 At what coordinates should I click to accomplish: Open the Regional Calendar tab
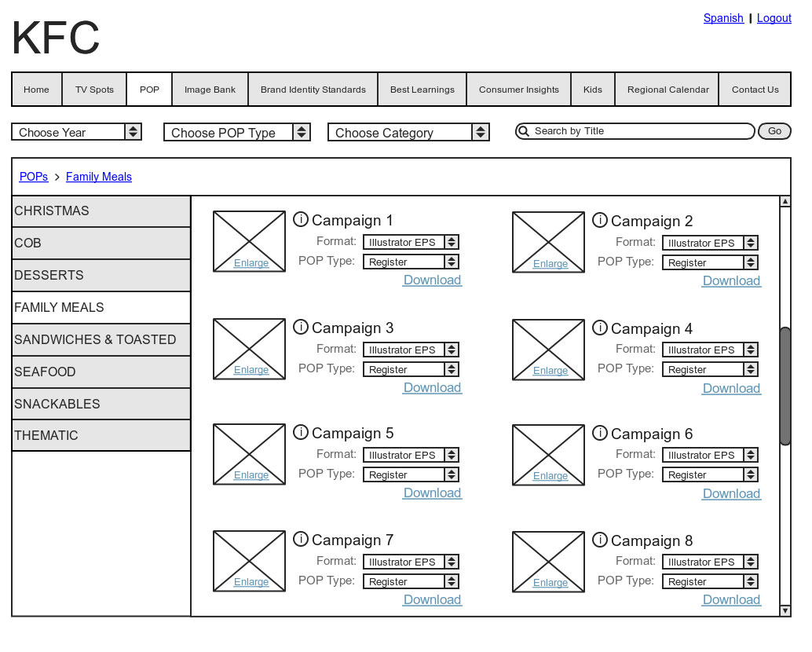pos(668,90)
